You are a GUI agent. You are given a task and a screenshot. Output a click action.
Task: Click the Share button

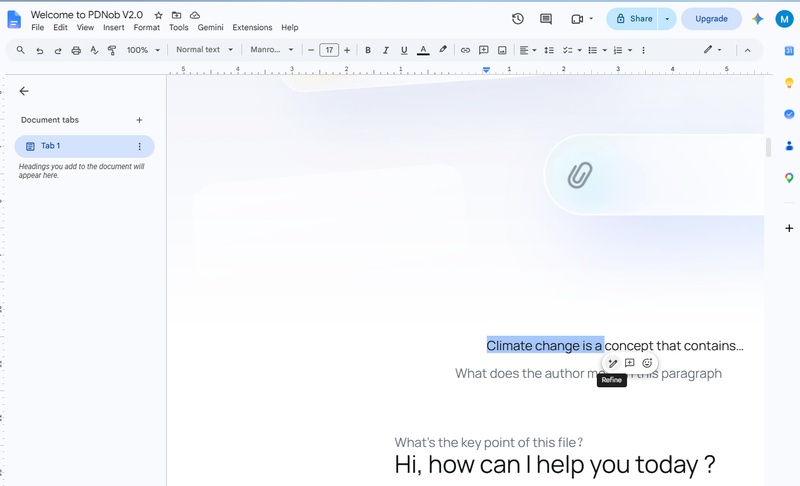(x=633, y=19)
